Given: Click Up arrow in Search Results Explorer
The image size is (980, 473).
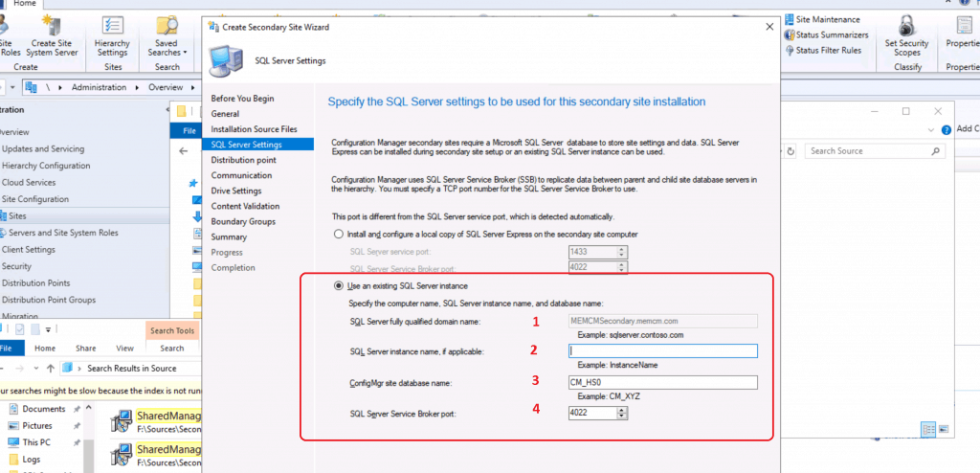Looking at the screenshot, I should [50, 369].
